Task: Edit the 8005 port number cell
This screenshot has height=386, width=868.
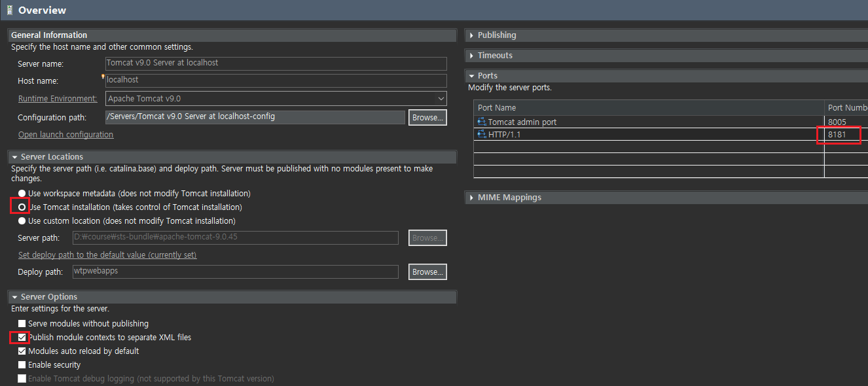Action: tap(846, 122)
